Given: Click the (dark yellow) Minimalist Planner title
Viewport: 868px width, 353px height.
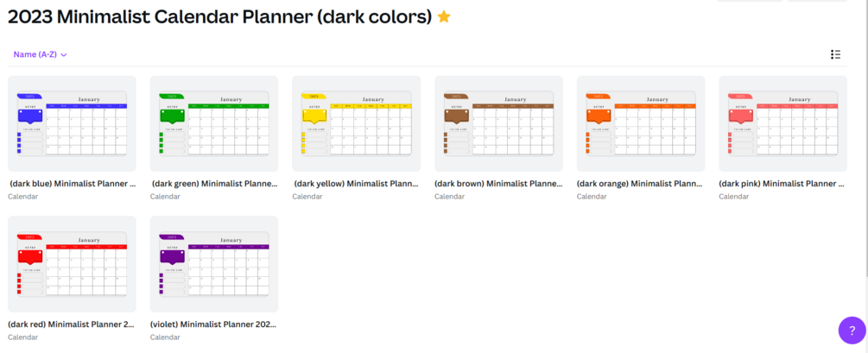Looking at the screenshot, I should pos(356,184).
